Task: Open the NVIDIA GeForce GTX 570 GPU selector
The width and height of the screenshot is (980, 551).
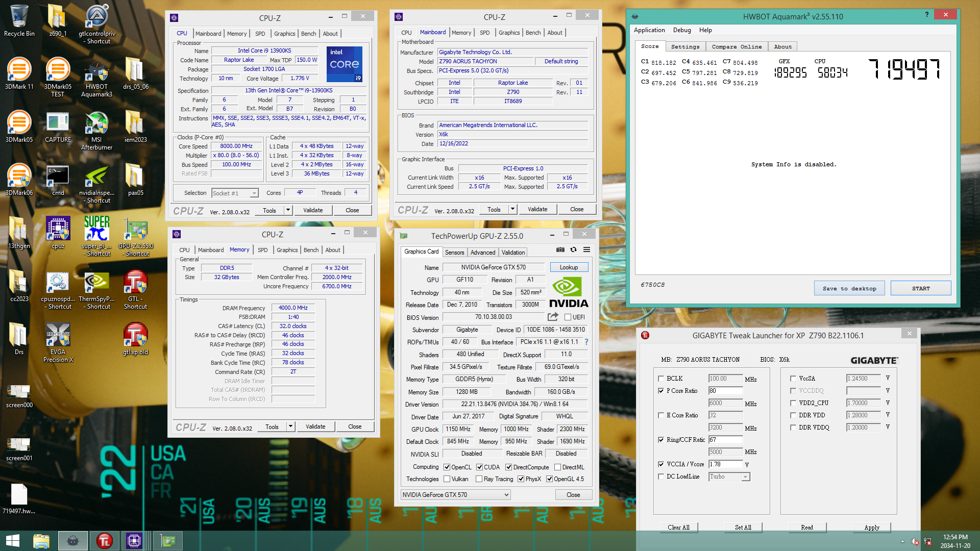Action: coord(455,494)
